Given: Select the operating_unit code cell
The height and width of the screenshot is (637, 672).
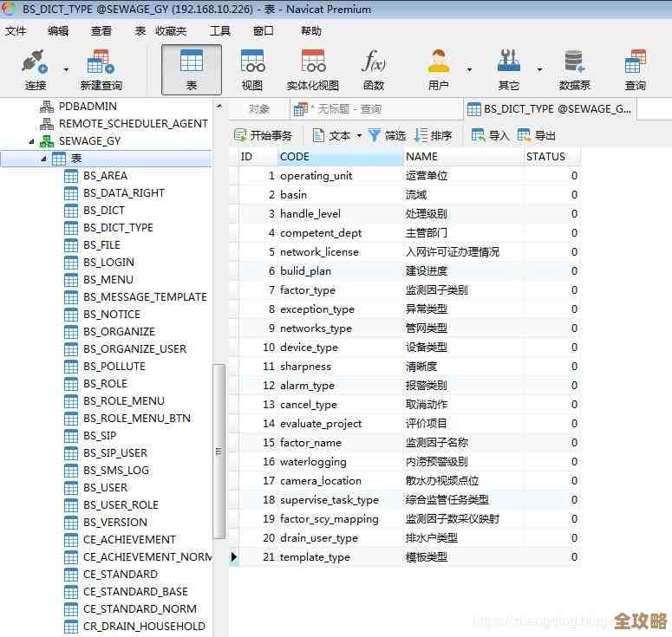Looking at the screenshot, I should point(340,176).
